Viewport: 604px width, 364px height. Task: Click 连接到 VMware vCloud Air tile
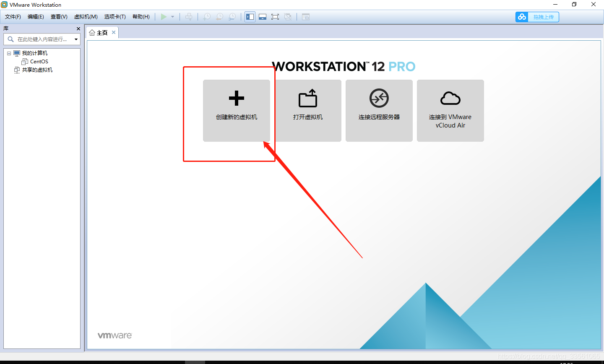coord(450,111)
